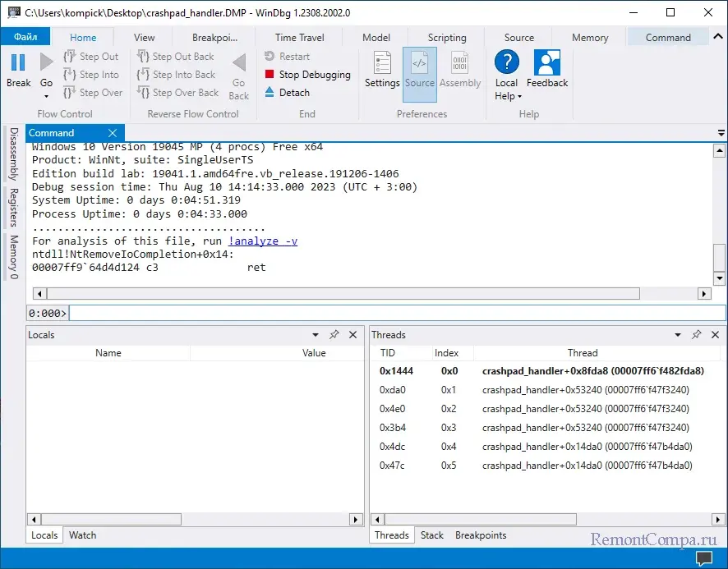Open the Go dropdown arrow
This screenshot has width=728, height=569.
pos(47,97)
